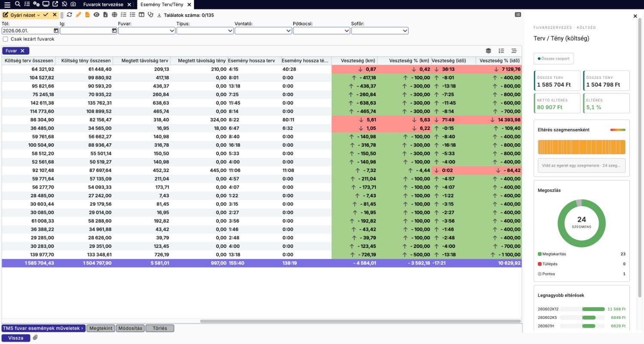Open calendar picker for Ig date
The width and height of the screenshot is (644, 344).
pyautogui.click(x=114, y=31)
